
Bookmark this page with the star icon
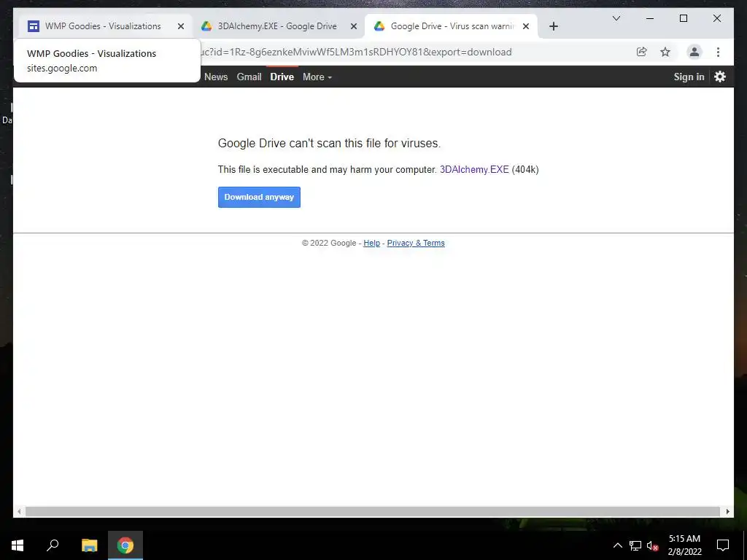point(665,52)
